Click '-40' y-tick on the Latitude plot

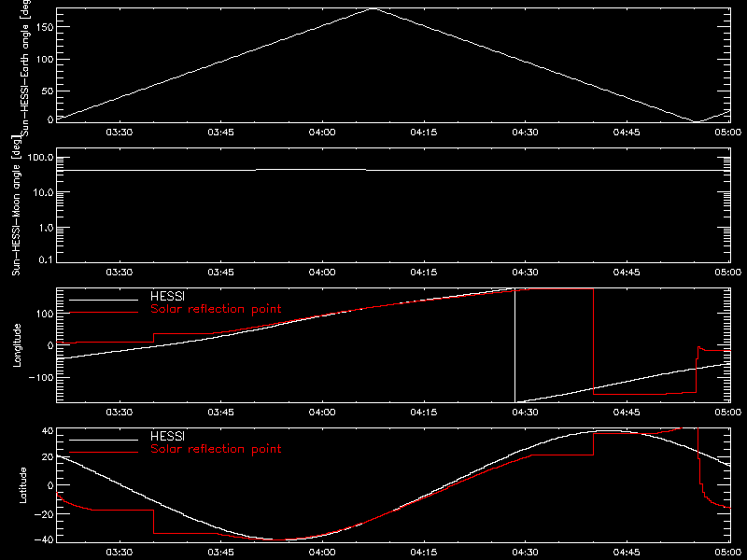[44, 540]
